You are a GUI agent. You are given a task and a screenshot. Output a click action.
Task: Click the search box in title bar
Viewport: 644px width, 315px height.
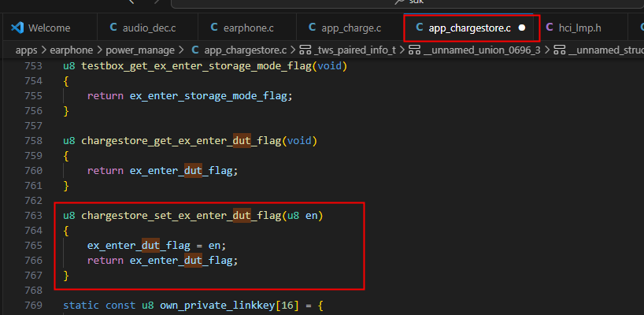tap(408, 2)
